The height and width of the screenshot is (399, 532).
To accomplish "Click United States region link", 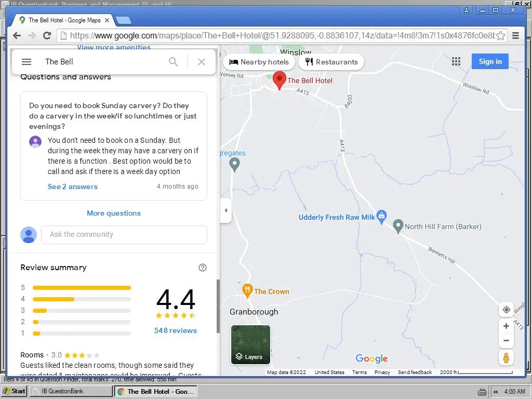I will tap(329, 372).
